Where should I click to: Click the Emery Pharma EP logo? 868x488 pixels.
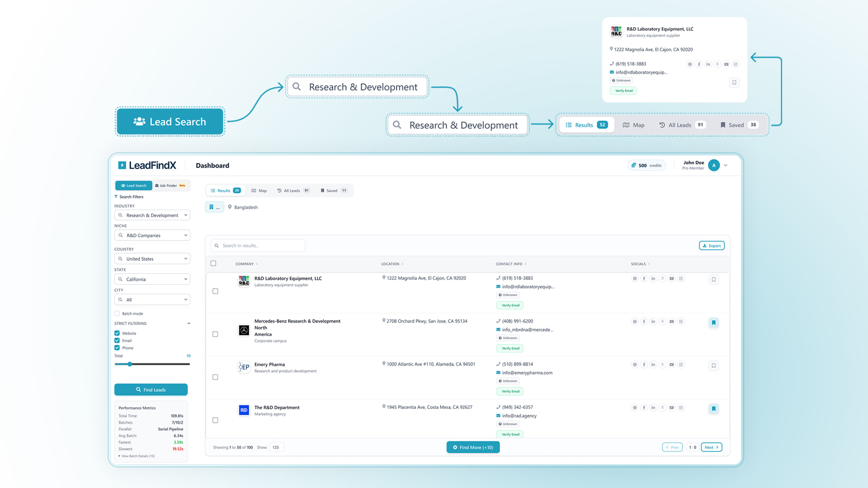tap(244, 367)
